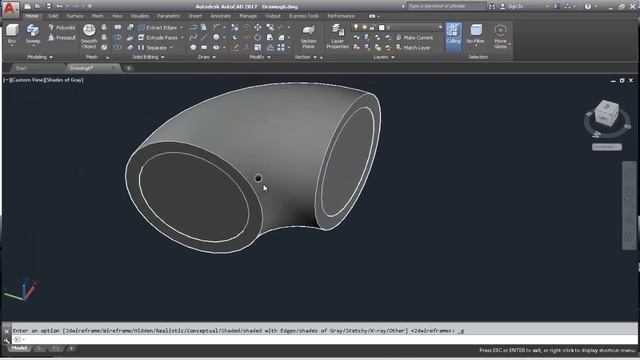The height and width of the screenshot is (360, 640).
Task: Select the Circle draw tool
Action: pyautogui.click(x=216, y=38)
